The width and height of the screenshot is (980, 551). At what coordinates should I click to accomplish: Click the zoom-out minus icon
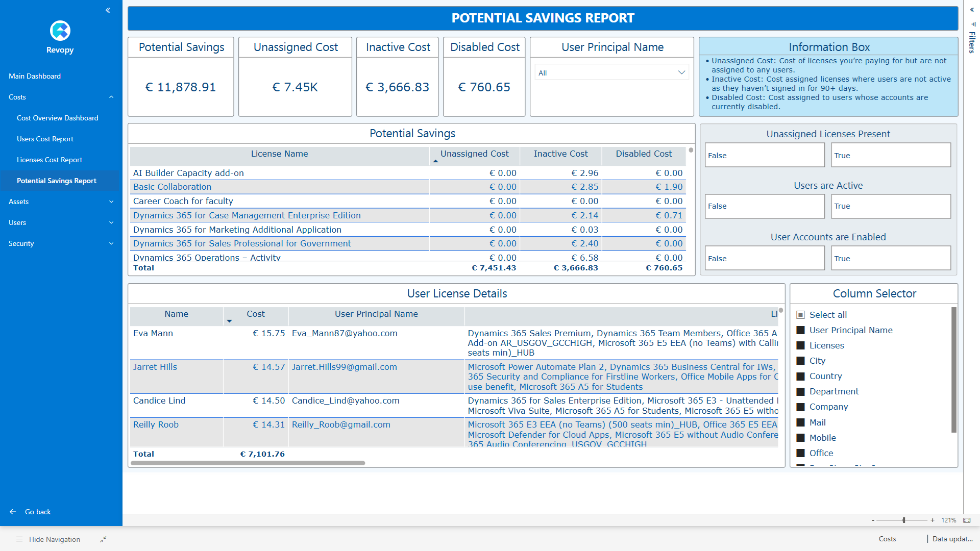(873, 520)
